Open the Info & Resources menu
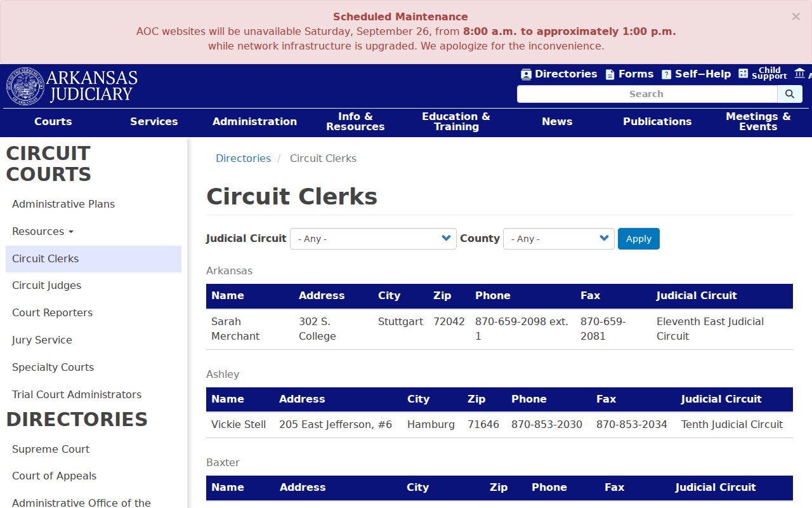Viewport: 812px width, 508px height. (x=355, y=121)
